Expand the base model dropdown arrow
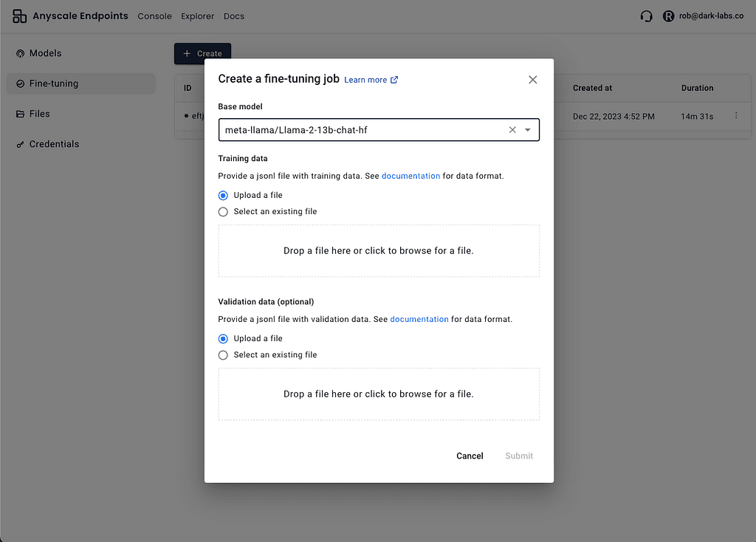 tap(527, 130)
